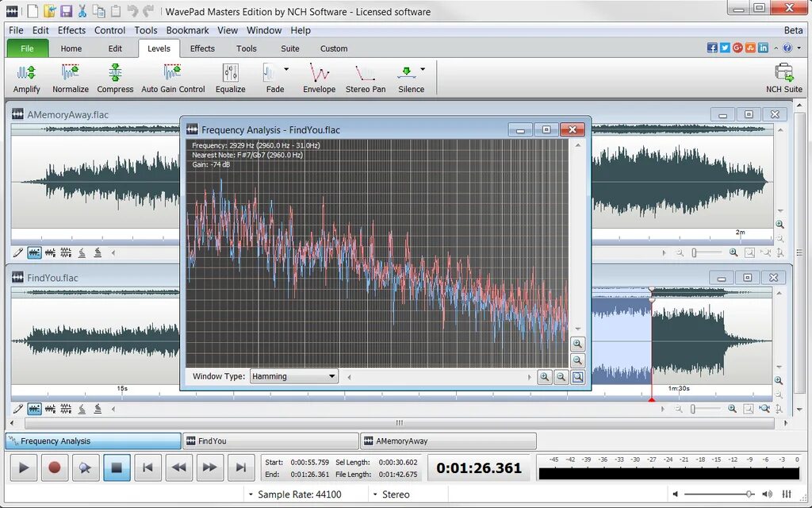Undo the last action
This screenshot has height=508, width=812.
tap(132, 11)
